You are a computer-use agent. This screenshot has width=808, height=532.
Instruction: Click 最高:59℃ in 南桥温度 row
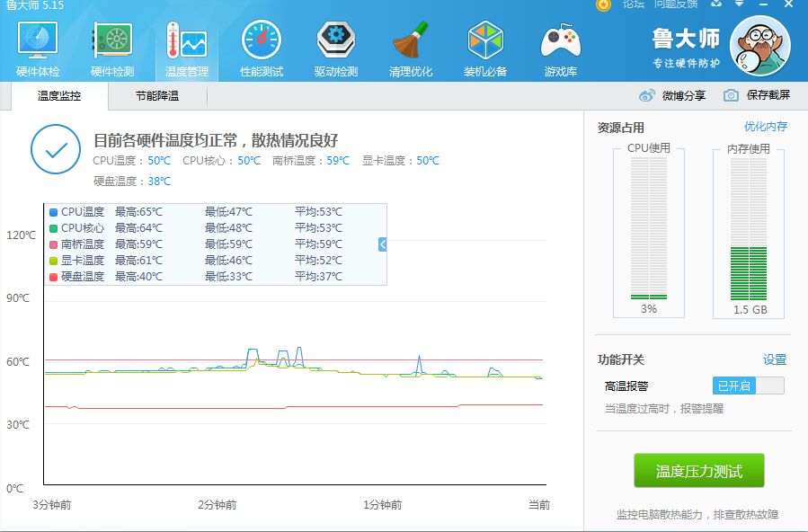click(138, 244)
